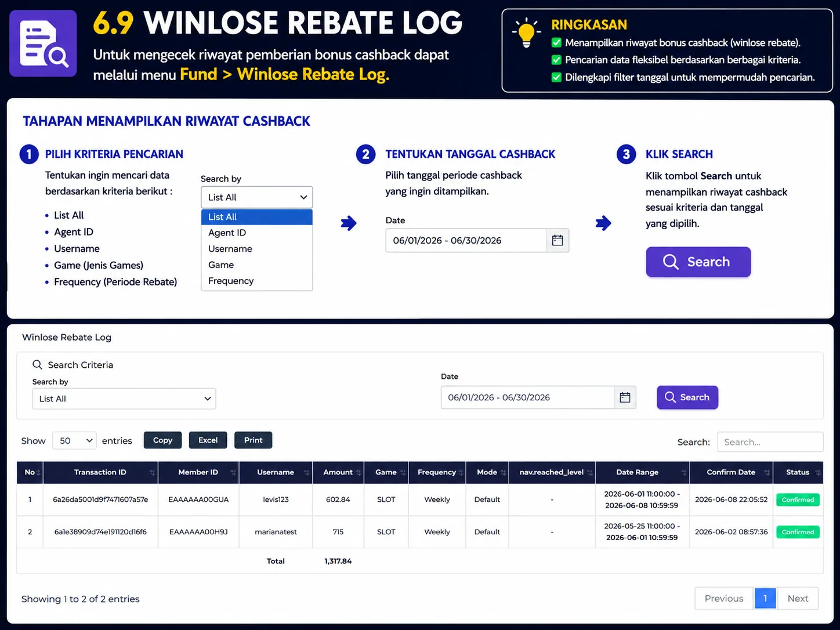The height and width of the screenshot is (630, 840).
Task: Print the table with the Print button
Action: [x=254, y=440]
